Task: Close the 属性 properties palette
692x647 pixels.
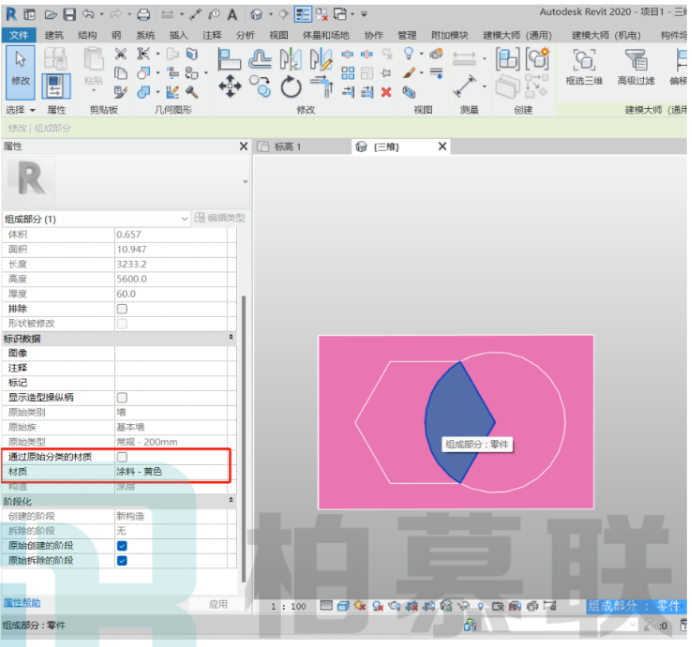Action: pos(243,146)
